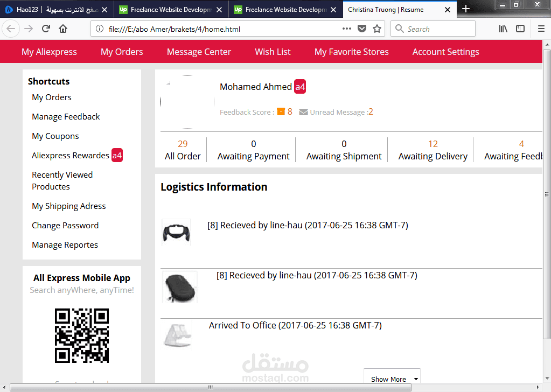This screenshot has width=551, height=392.
Task: Open My Favorite Stores in navbar
Action: pos(351,52)
